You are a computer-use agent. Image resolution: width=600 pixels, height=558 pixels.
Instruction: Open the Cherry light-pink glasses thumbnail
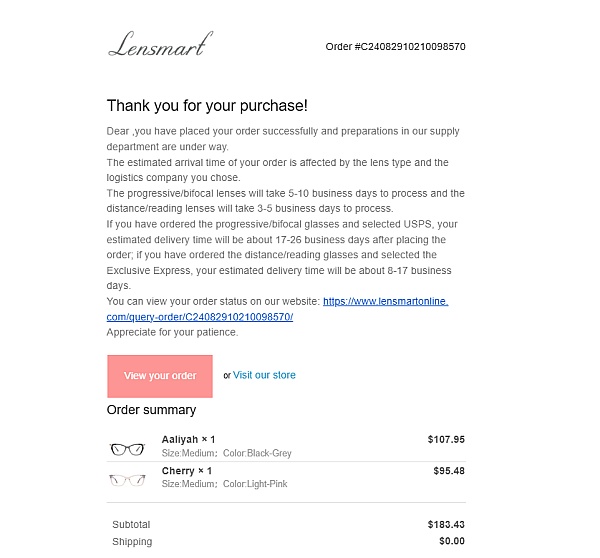tap(127, 480)
